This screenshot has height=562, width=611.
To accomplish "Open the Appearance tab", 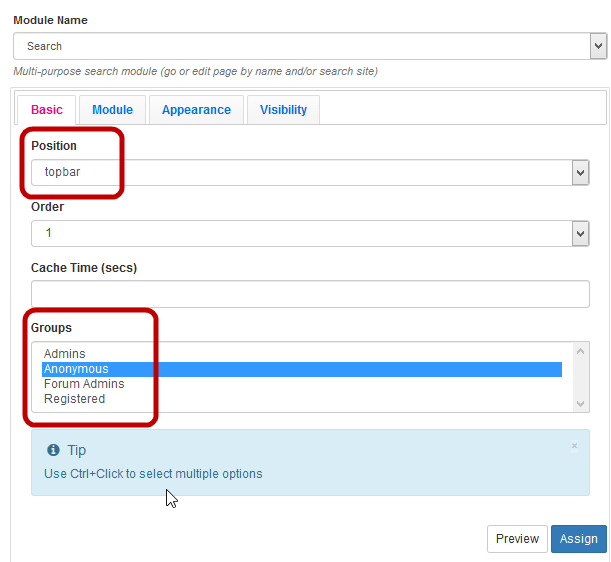I will (196, 110).
